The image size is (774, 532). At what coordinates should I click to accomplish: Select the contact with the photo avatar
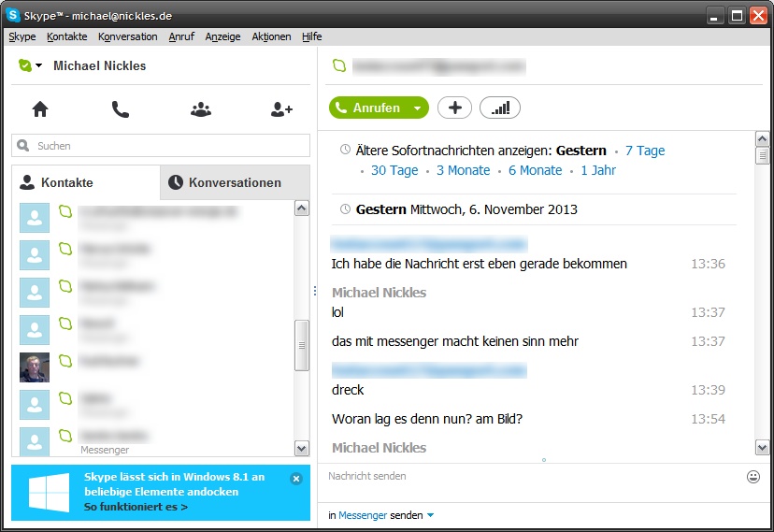point(35,367)
